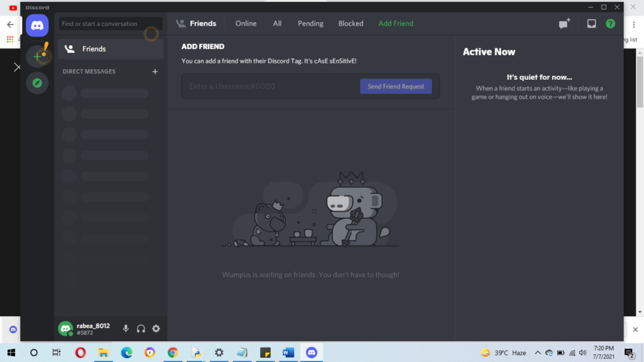Click browser back arrow behind Discord
Viewport: 644px width, 362px height.
[10, 25]
